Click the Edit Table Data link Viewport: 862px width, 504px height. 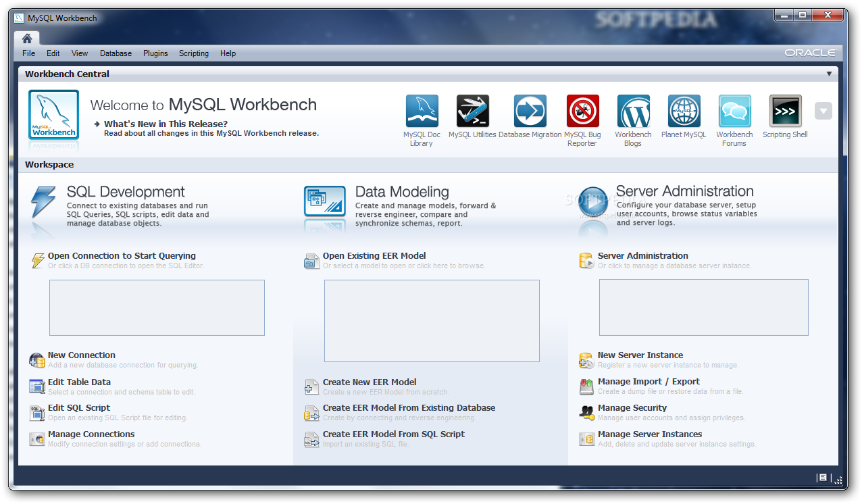pos(79,382)
